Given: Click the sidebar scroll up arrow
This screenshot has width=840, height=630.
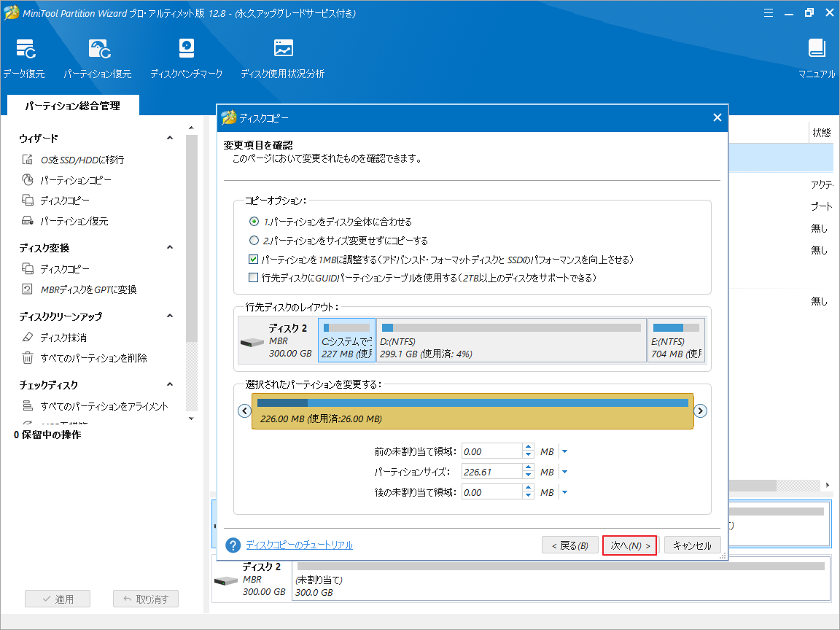Looking at the screenshot, I should pyautogui.click(x=191, y=128).
